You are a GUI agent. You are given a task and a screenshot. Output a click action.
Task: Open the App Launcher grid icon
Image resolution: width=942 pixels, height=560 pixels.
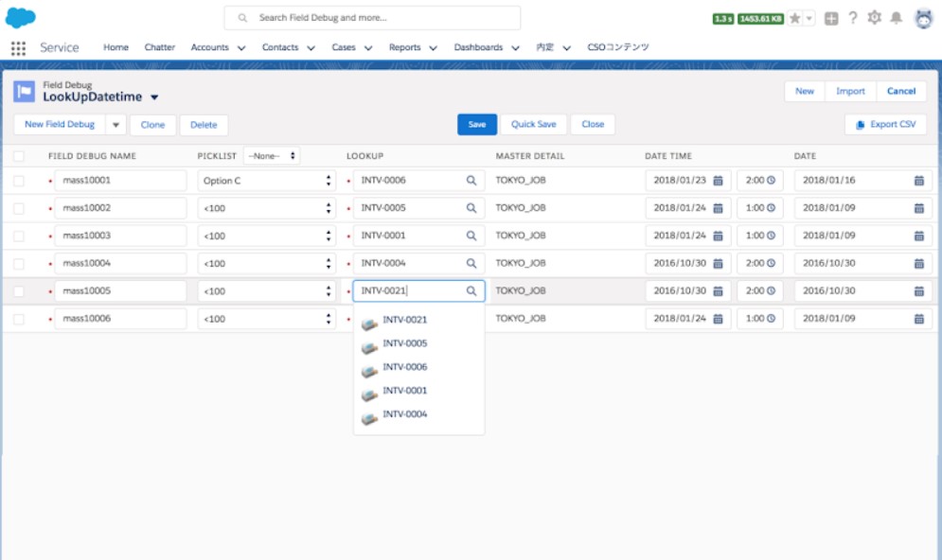(18, 48)
